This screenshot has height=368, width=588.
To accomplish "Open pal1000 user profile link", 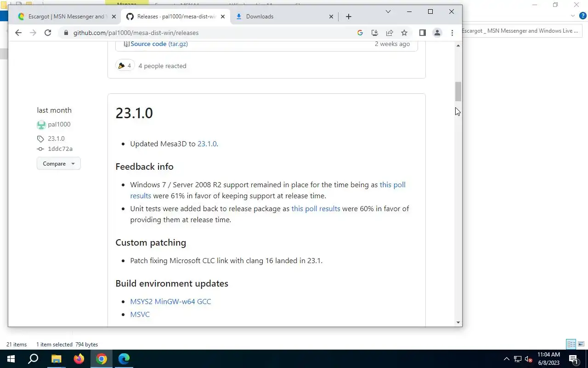I will [x=59, y=124].
